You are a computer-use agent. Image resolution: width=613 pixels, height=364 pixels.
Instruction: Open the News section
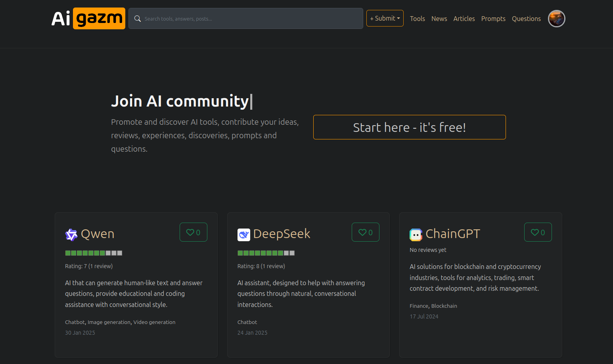439,19
